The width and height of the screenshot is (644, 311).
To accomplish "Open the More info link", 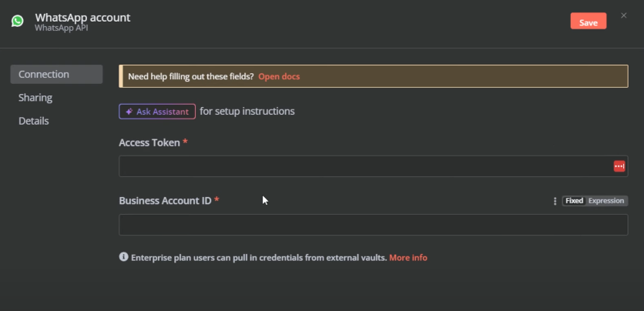I will point(408,258).
